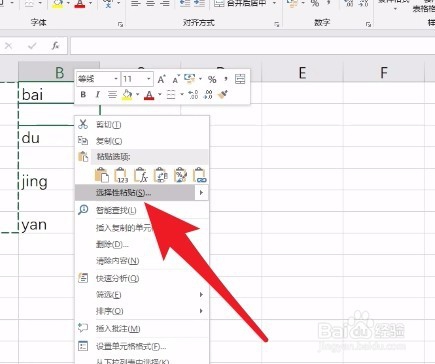Open Alignment (对齐方式) group dialog launcher
435x364 pixels.
tap(277, 24)
